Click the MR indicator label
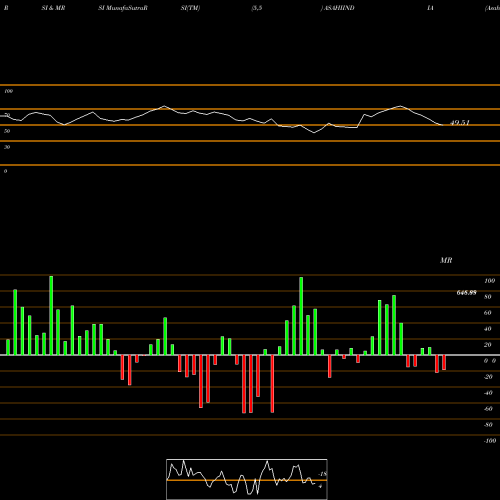Image resolution: width=500 pixels, height=500 pixels. click(446, 260)
